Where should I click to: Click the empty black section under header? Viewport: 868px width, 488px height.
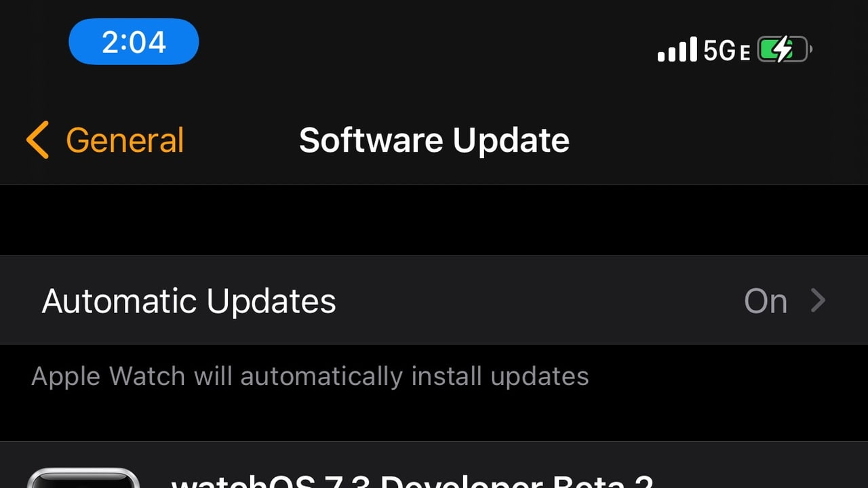pos(434,220)
